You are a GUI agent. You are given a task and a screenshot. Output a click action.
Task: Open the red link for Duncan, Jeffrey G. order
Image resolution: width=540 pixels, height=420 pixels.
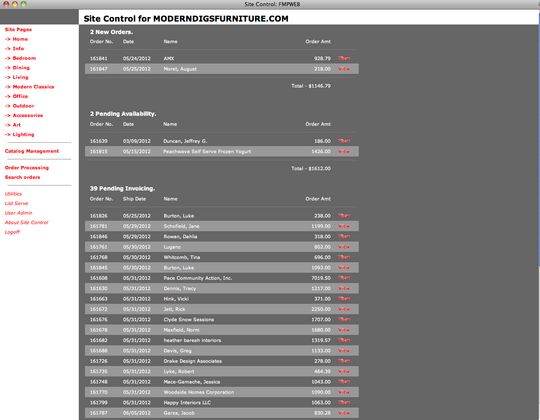pyautogui.click(x=344, y=141)
